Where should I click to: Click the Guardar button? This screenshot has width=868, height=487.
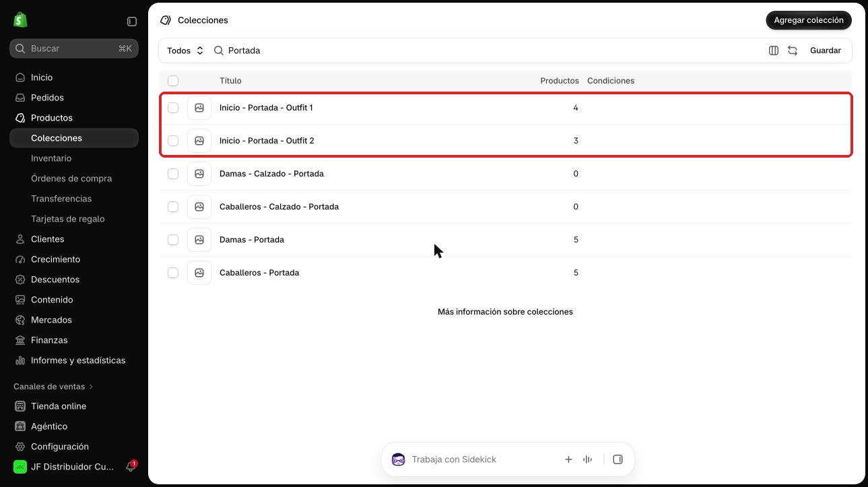click(826, 51)
